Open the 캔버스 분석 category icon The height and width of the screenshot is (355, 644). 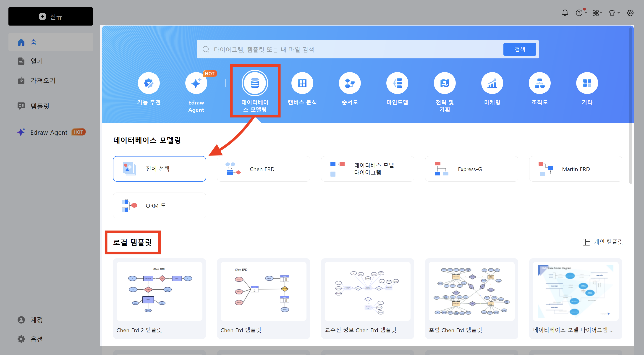302,83
